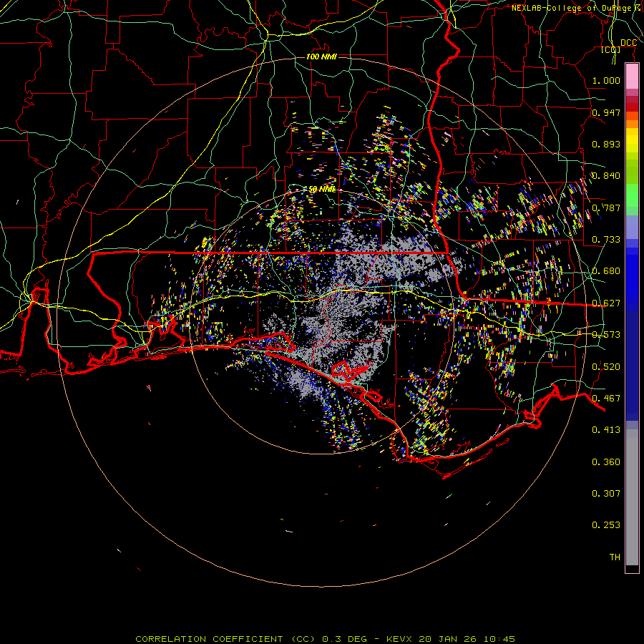Viewport: 644px width, 644px height.
Task: Click the 0.573 legend value
Action: coord(606,335)
